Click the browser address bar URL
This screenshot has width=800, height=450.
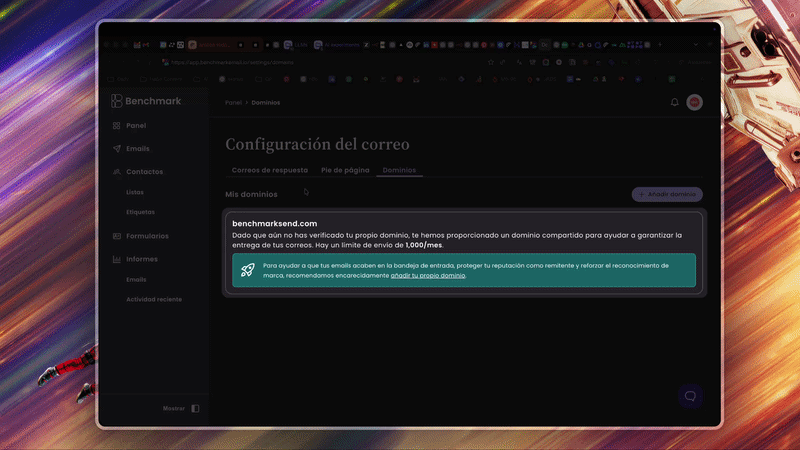tap(232, 62)
